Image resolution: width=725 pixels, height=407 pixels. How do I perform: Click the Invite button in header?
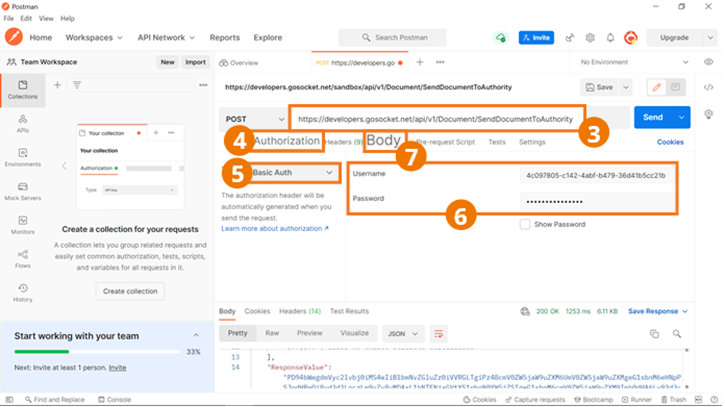tap(536, 37)
